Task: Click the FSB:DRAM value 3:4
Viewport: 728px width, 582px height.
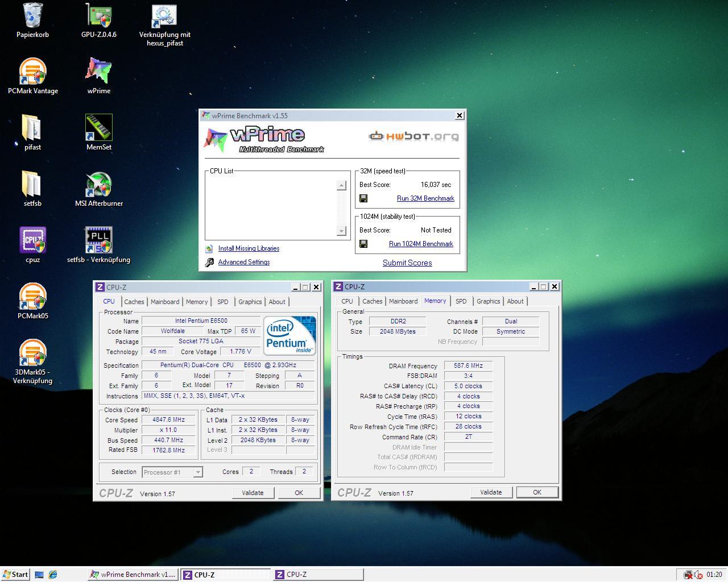Action: click(x=468, y=376)
